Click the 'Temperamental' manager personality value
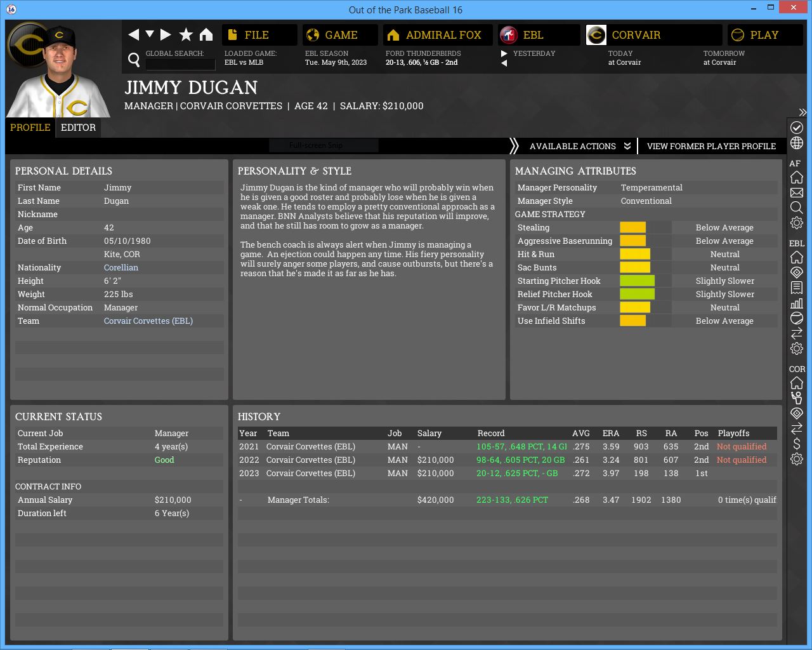812x650 pixels. click(x=652, y=188)
